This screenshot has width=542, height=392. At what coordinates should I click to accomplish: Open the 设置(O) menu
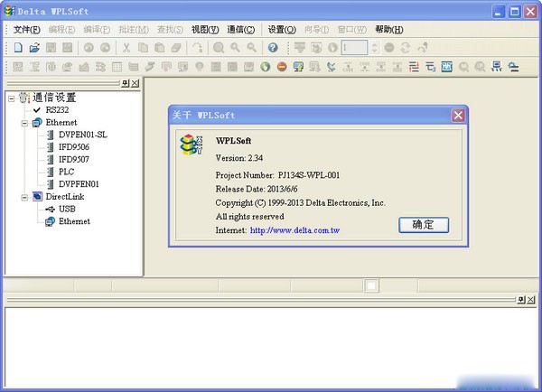click(x=282, y=30)
